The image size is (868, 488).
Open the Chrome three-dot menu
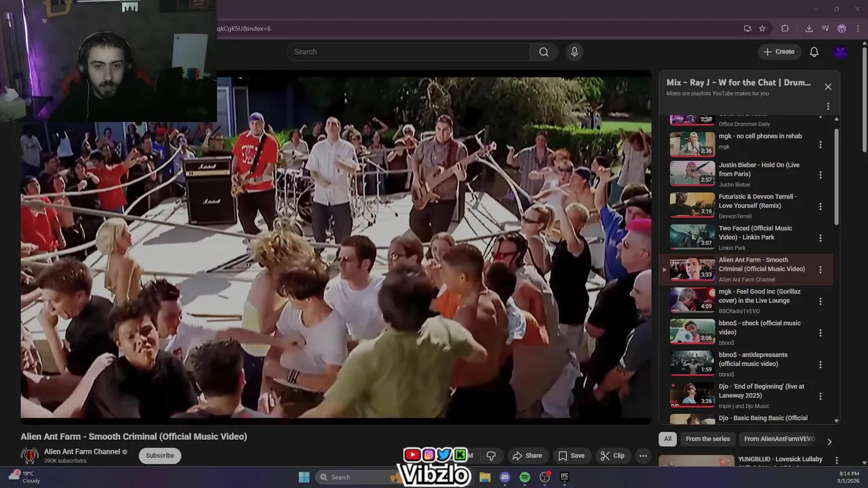857,28
